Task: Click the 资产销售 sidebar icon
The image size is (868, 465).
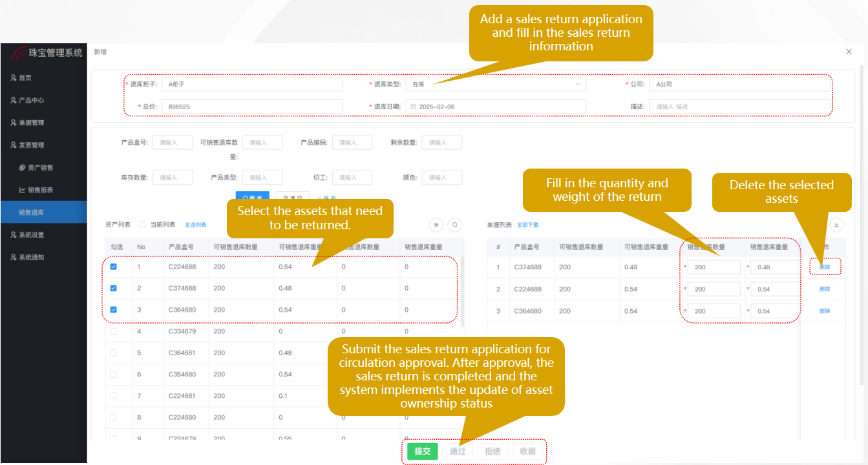Action: (x=22, y=168)
